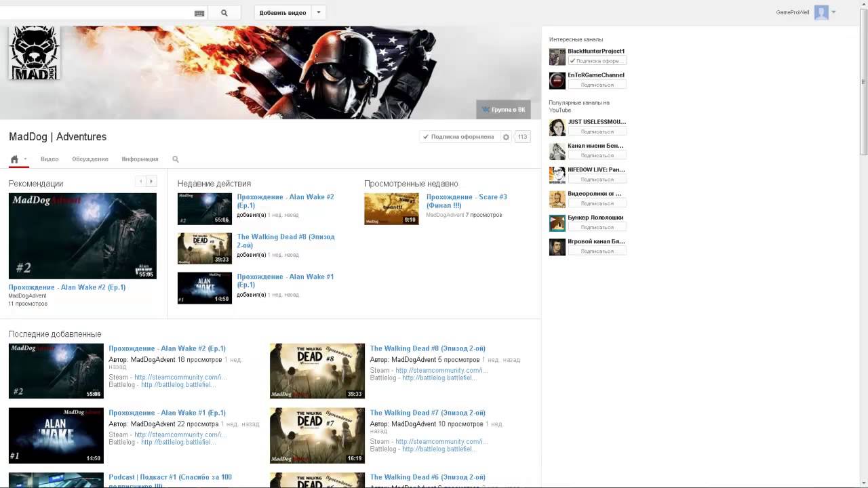868x488 pixels.
Task: Subscribe to NIFEDOW LIVE channel
Action: [x=597, y=180]
